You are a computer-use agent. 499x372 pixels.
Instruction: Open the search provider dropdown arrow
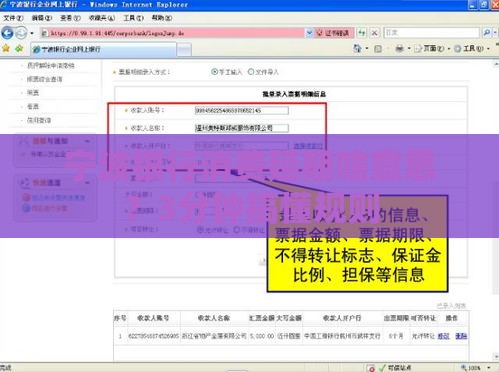(x=495, y=33)
